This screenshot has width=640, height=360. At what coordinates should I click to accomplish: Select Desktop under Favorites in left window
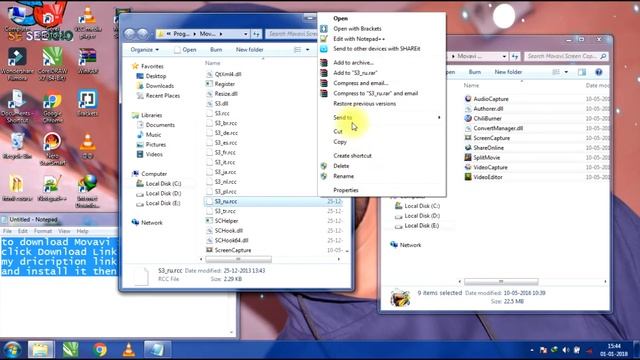(x=156, y=76)
